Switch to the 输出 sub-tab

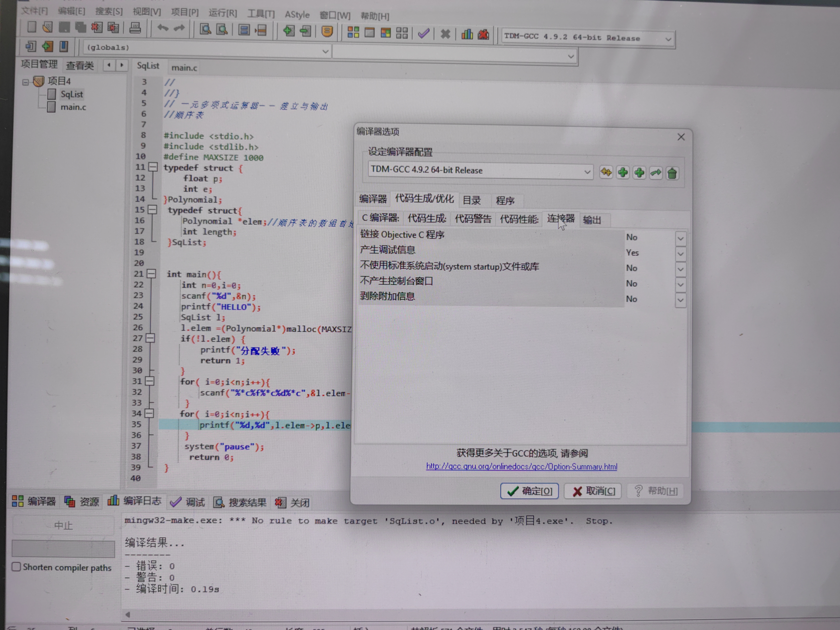pos(592,220)
